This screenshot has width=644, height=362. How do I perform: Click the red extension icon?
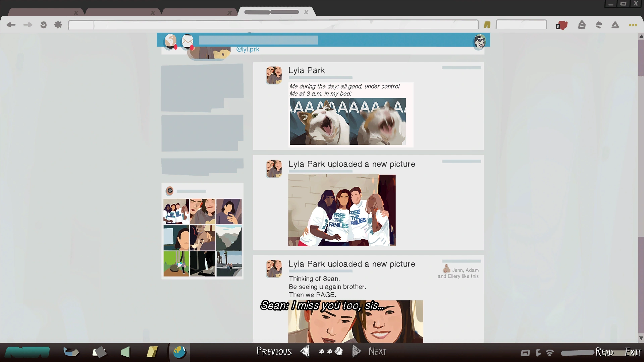pyautogui.click(x=561, y=25)
